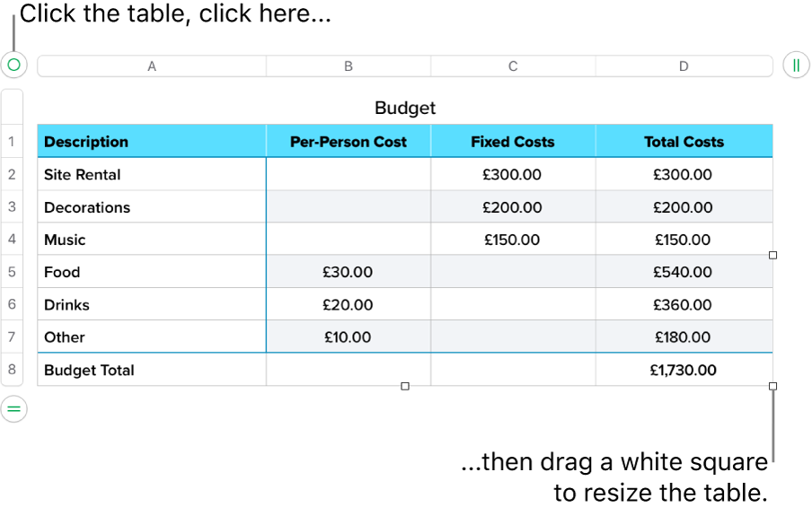Viewport: 812px width, 516px height.
Task: Select column D header tab
Action: (684, 66)
